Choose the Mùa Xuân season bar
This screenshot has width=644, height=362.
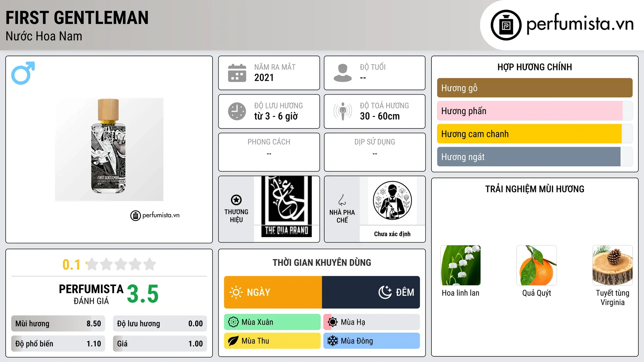(272, 322)
